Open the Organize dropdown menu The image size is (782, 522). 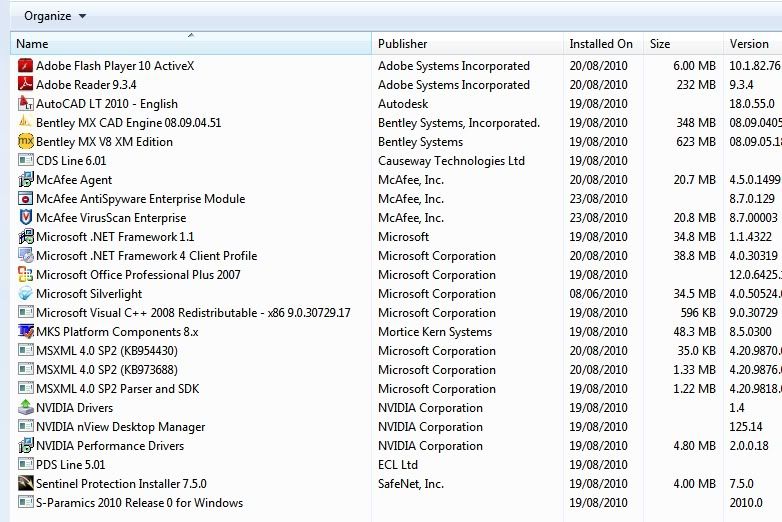(x=55, y=16)
